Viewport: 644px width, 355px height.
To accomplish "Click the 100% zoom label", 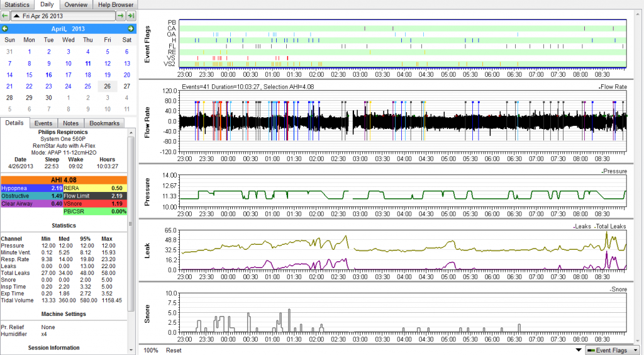I will 150,350.
